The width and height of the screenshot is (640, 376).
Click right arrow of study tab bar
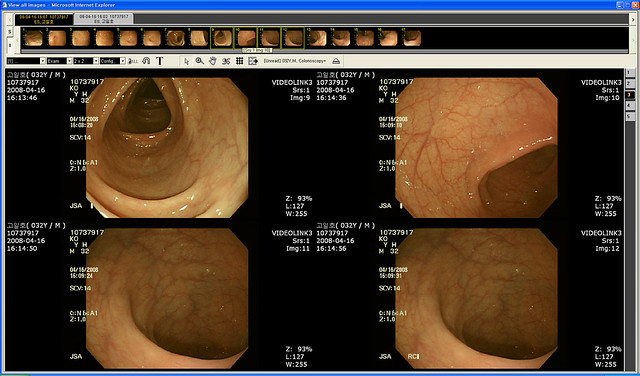tap(633, 19)
